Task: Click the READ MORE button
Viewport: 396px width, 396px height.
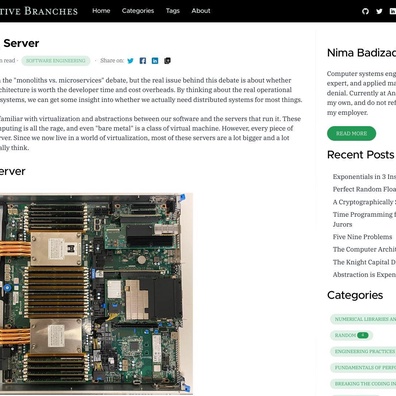Action: tap(351, 133)
